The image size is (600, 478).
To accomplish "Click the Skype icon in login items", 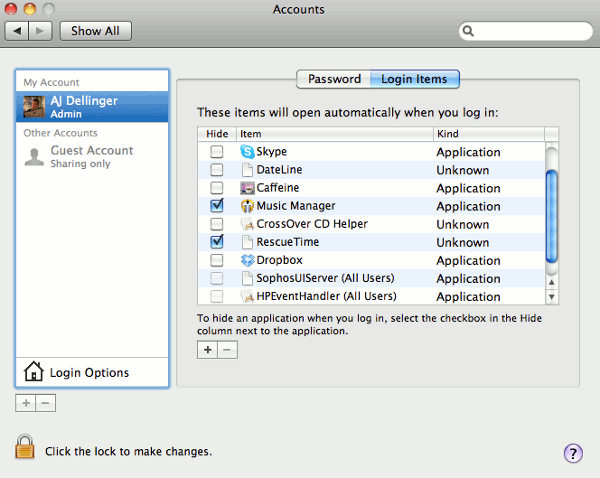I will 248,152.
